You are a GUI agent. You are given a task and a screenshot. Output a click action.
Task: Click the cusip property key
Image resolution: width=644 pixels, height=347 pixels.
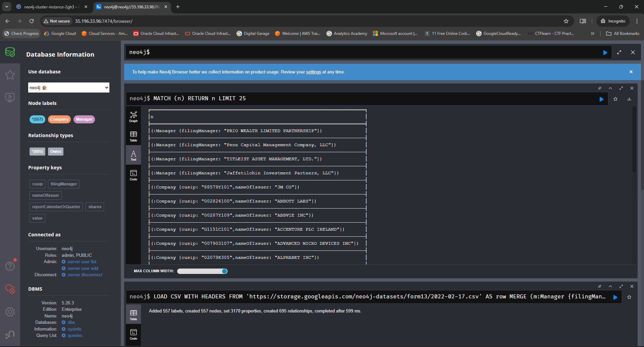tap(38, 184)
